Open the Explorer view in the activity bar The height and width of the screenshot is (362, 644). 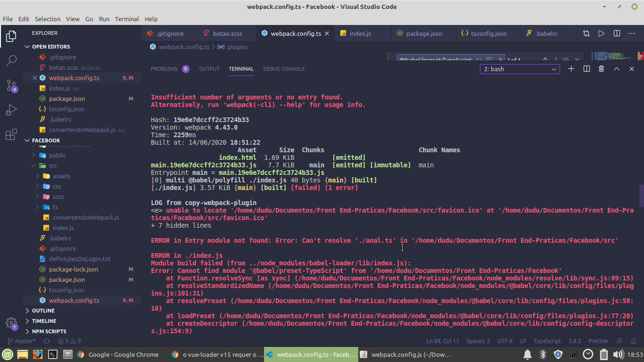pyautogui.click(x=11, y=36)
